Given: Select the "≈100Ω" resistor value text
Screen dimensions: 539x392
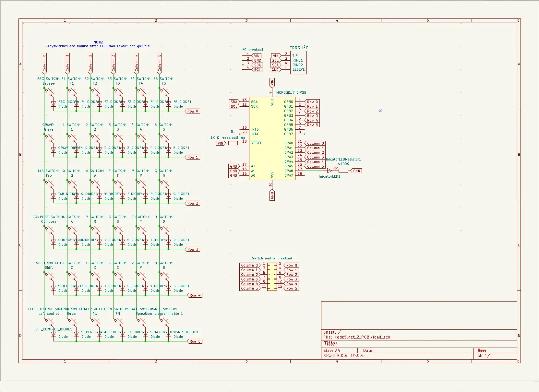Looking at the screenshot, I should pyautogui.click(x=343, y=164).
